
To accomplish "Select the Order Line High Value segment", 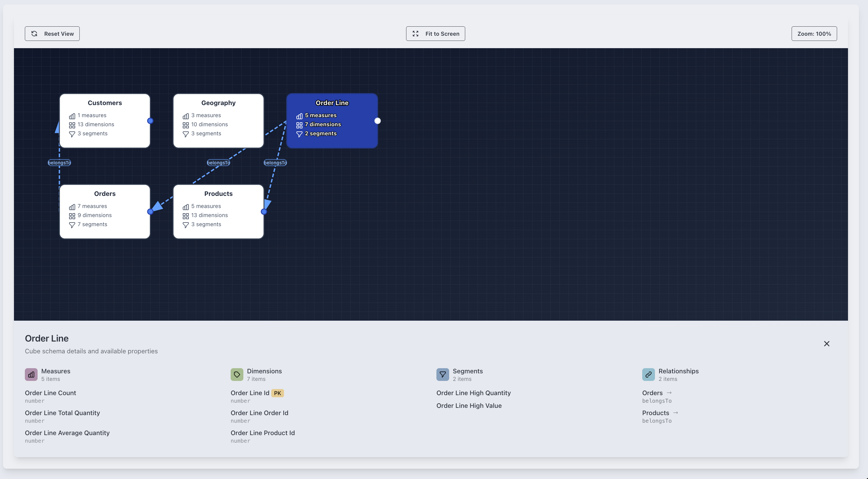I will pyautogui.click(x=469, y=406).
